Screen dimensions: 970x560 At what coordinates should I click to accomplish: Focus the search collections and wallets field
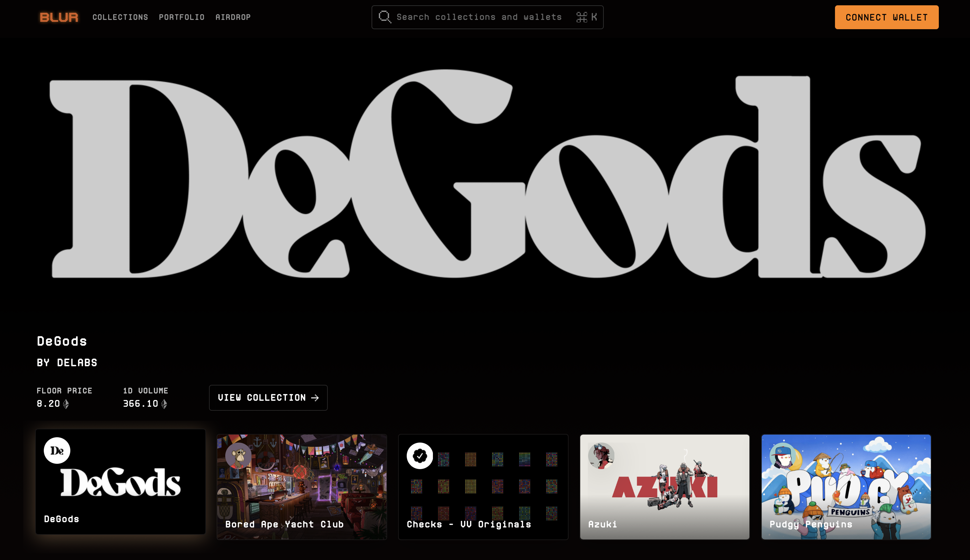pyautogui.click(x=479, y=17)
